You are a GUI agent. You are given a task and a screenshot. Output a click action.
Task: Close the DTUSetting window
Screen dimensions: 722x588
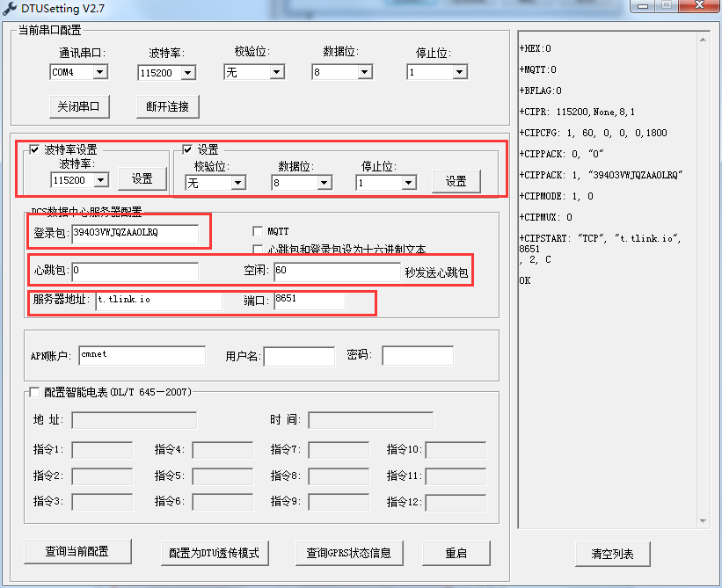[x=700, y=7]
